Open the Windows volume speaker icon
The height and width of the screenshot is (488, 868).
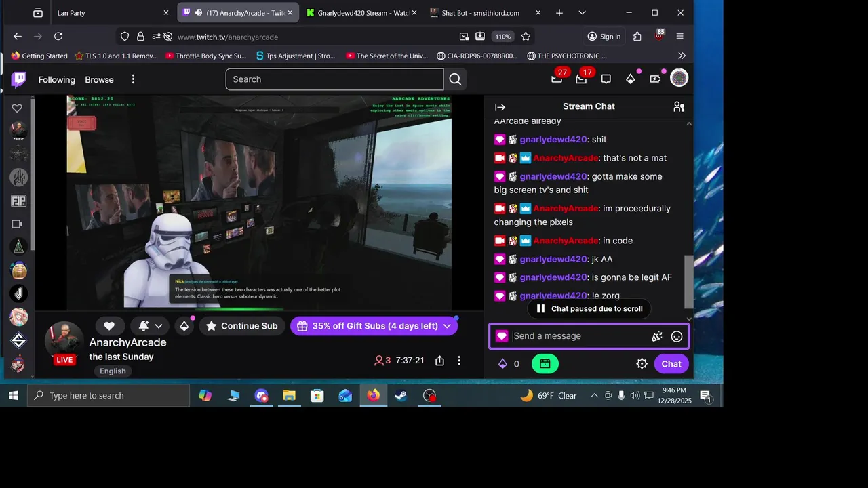(x=635, y=396)
